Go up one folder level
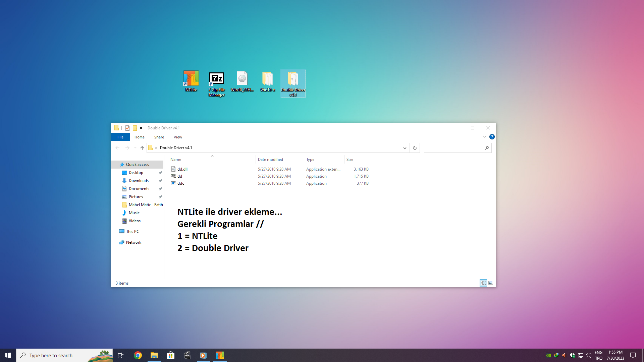Image resolution: width=644 pixels, height=362 pixels. click(x=142, y=148)
